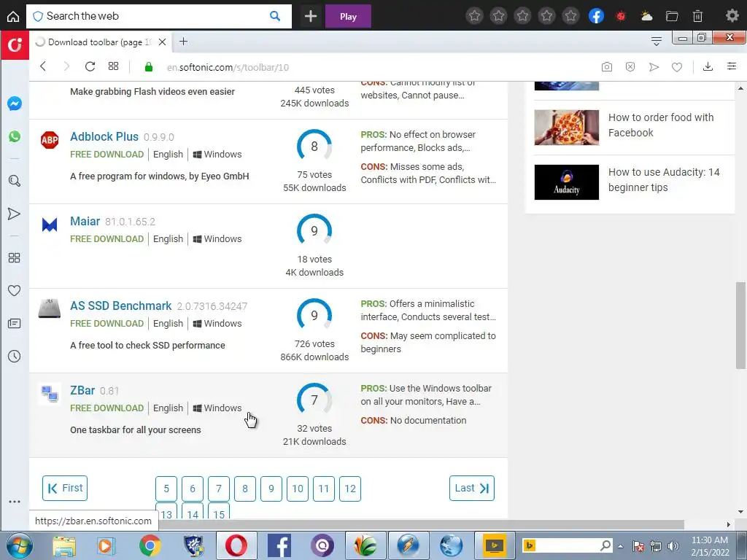Open Adblock Plus listing link
Screen dimensions: 747x560
coord(104,136)
